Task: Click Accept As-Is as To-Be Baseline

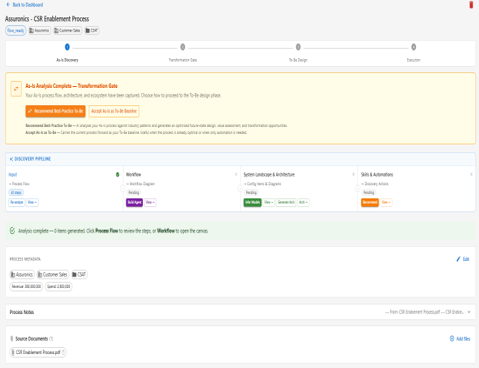Action: point(114,111)
